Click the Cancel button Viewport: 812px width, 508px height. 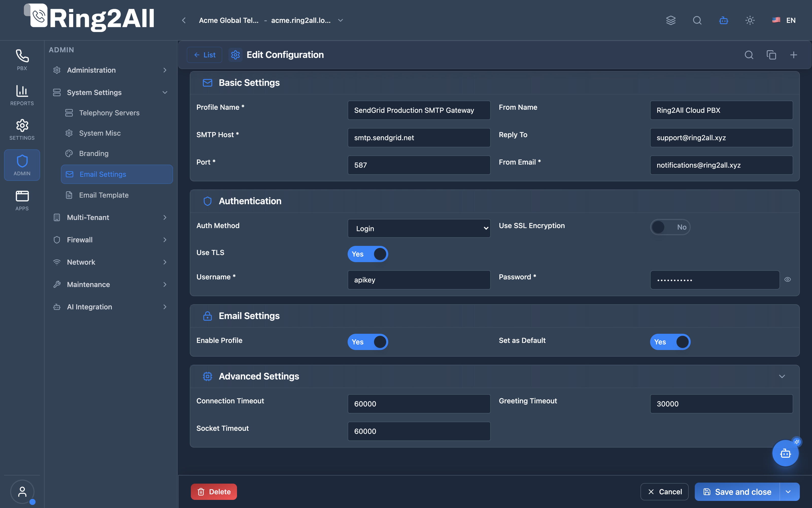pos(664,492)
